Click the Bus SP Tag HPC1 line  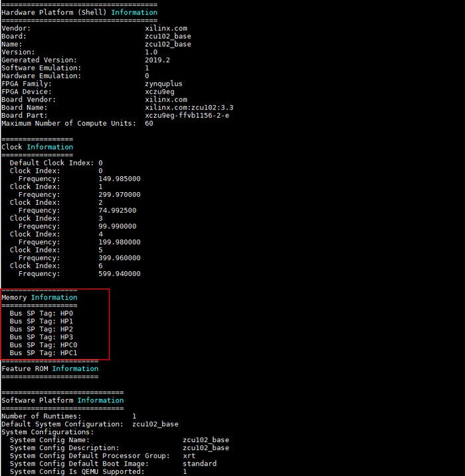43,353
